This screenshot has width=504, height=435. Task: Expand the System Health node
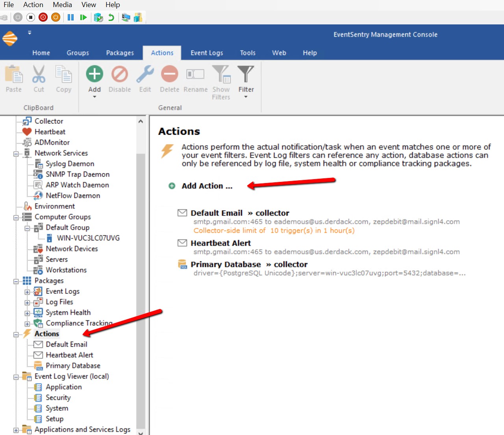(x=27, y=313)
